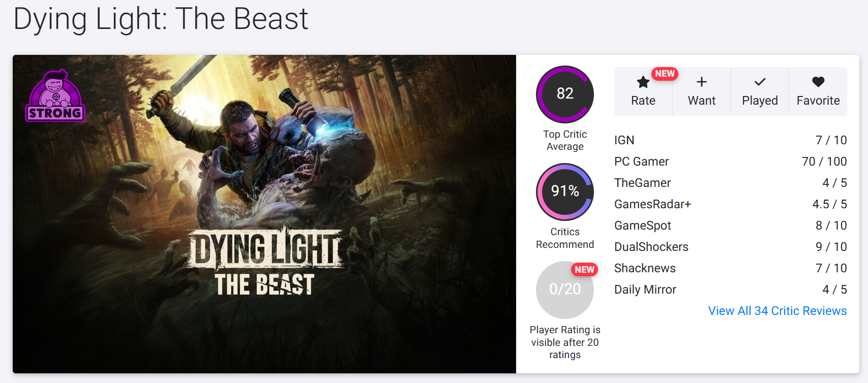Open the GamesRadar+ review

point(731,204)
